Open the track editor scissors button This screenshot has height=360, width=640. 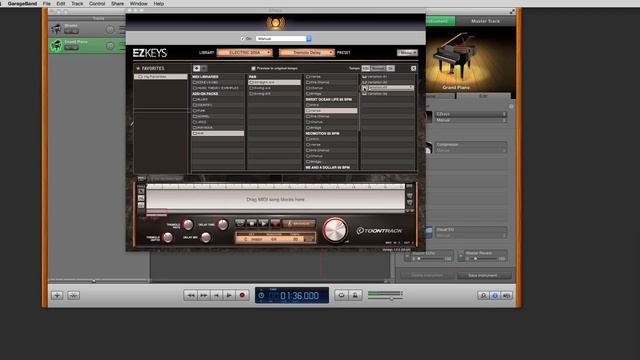(73, 295)
